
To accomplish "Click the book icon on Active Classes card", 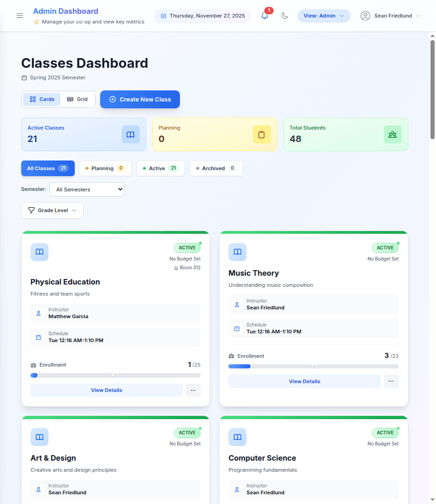I will click(131, 134).
